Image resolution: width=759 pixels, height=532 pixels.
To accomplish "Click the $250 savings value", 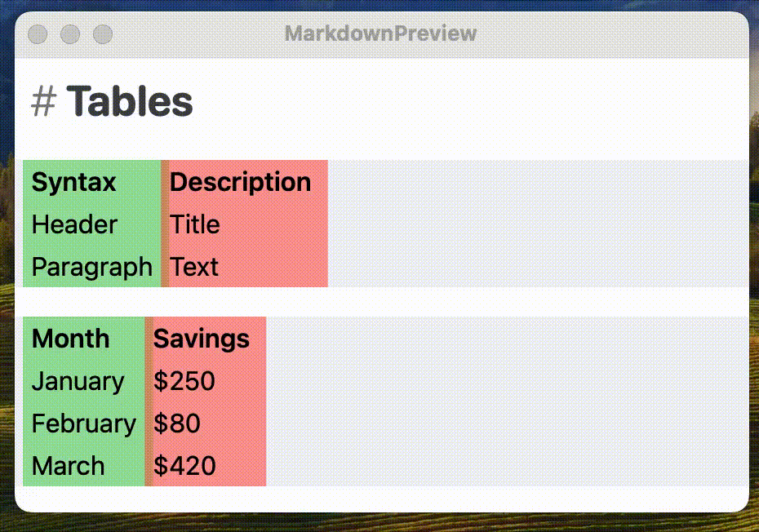I will 183,381.
